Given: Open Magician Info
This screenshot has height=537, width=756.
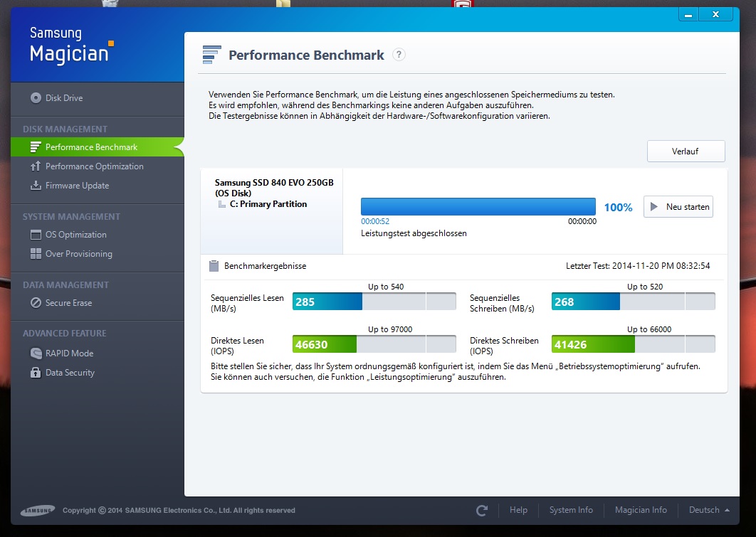Looking at the screenshot, I should pyautogui.click(x=641, y=510).
